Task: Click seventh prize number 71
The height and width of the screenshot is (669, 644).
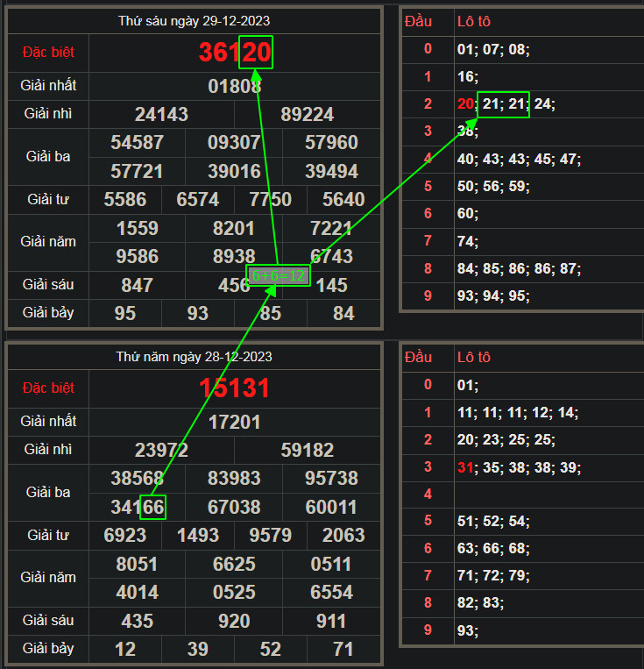Action: (343, 649)
